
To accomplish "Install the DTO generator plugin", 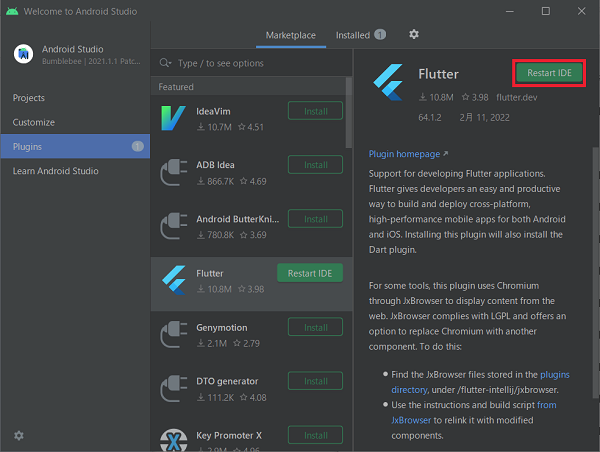I will (x=315, y=381).
